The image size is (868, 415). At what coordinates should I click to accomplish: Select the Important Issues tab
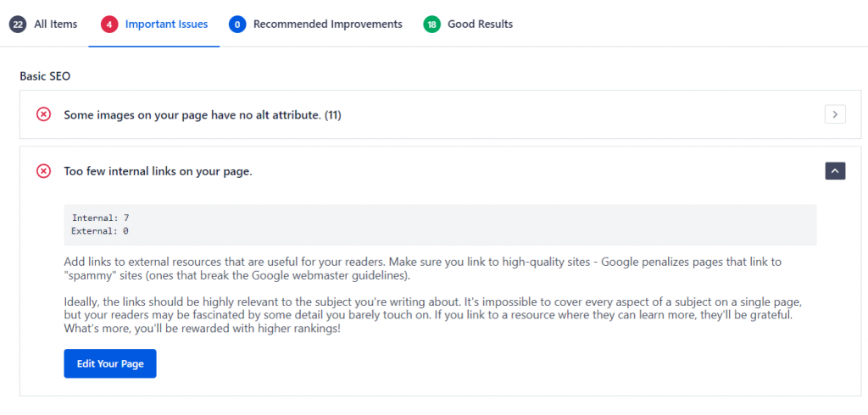(x=166, y=25)
